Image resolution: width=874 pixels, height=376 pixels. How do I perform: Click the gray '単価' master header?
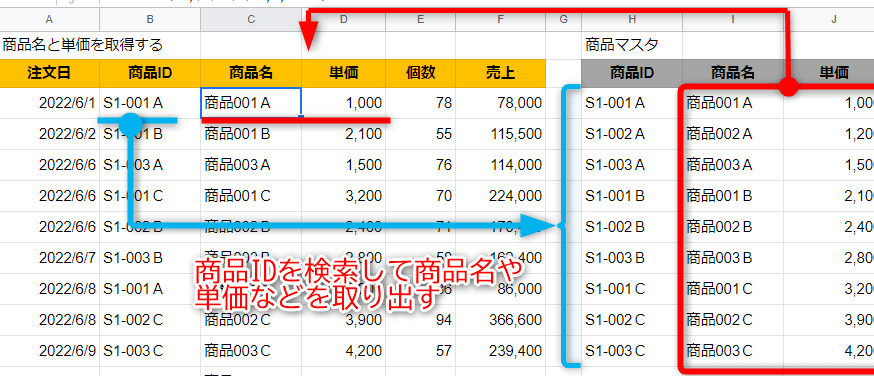pos(829,72)
